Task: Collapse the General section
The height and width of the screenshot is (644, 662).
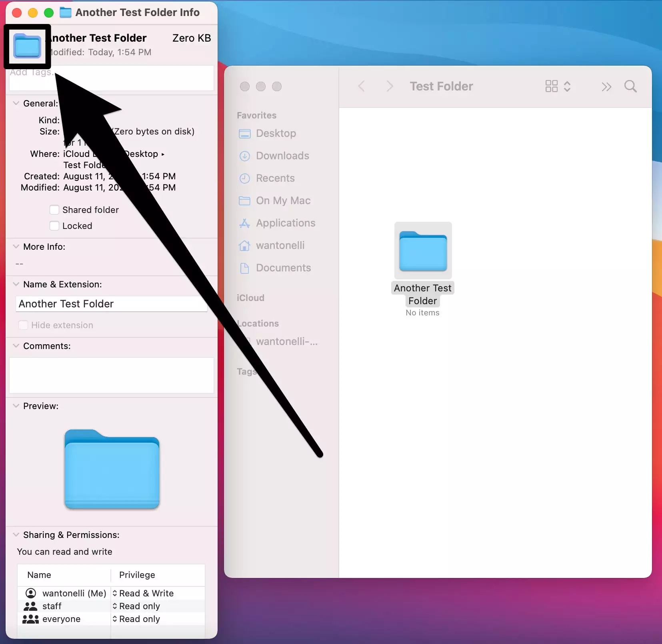Action: click(x=16, y=103)
